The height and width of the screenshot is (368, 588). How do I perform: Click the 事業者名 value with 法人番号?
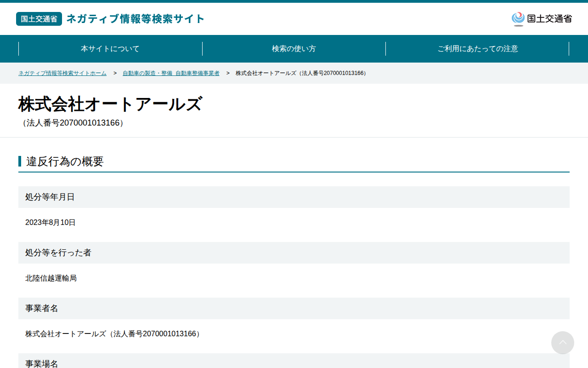point(113,334)
